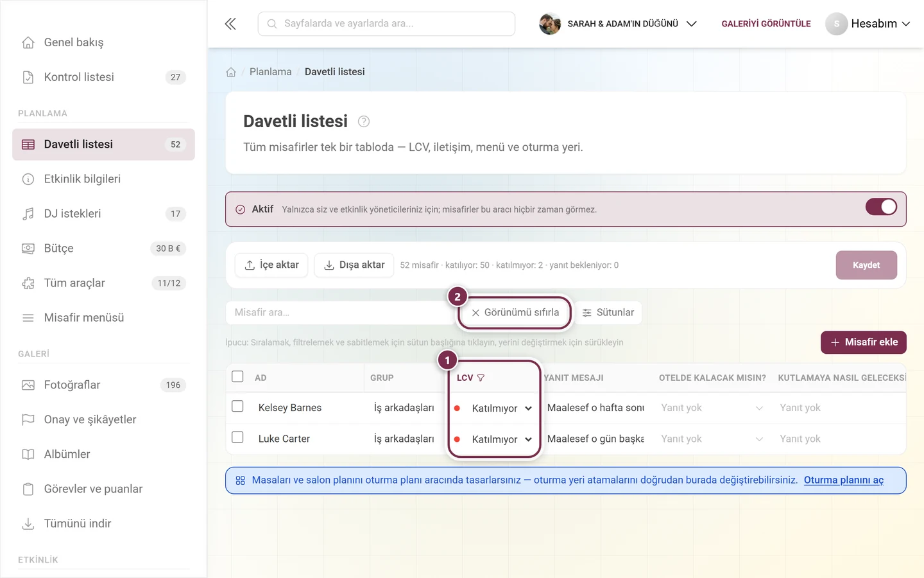Focus the Misafir ara search field

(340, 313)
